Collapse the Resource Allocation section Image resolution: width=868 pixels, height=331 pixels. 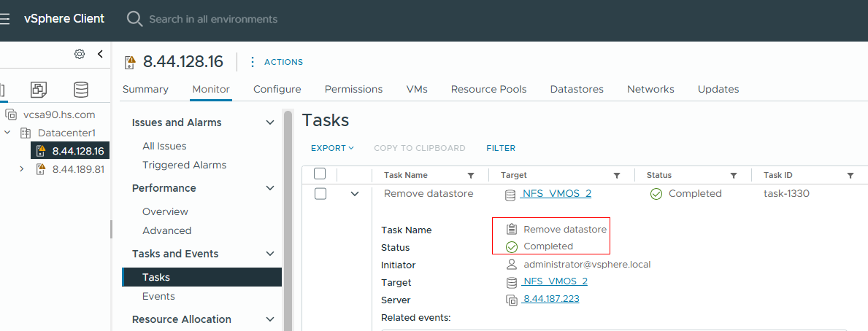[270, 319]
